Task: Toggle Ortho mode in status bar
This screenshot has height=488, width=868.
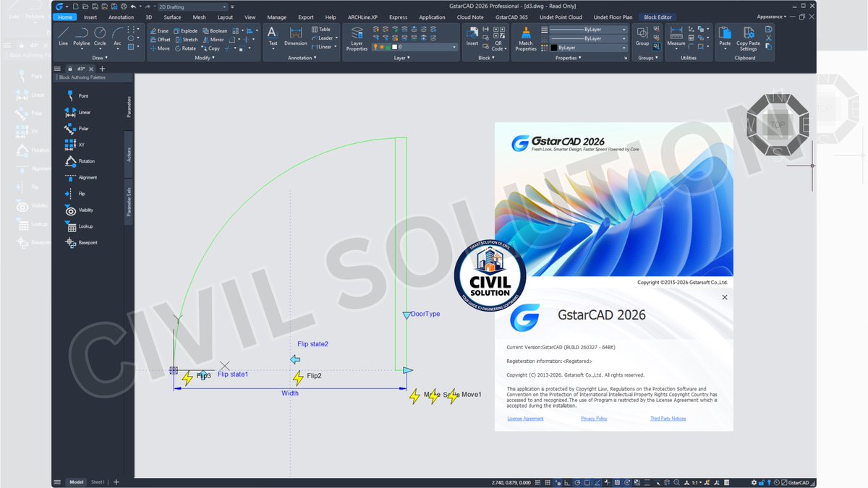Action: pos(567,482)
